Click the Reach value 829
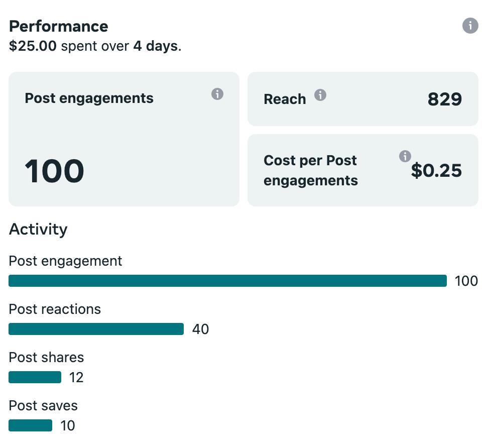 [444, 99]
